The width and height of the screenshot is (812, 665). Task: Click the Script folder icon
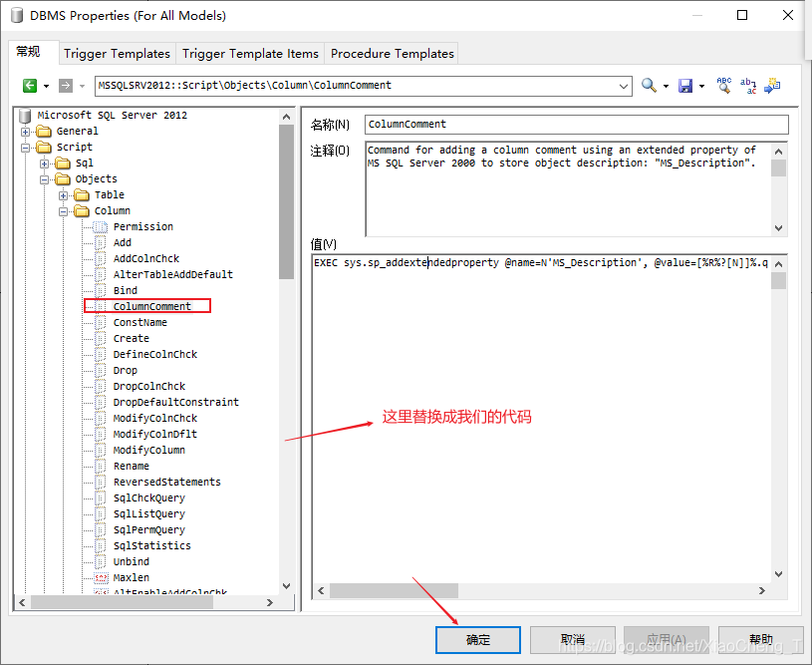[x=44, y=148]
